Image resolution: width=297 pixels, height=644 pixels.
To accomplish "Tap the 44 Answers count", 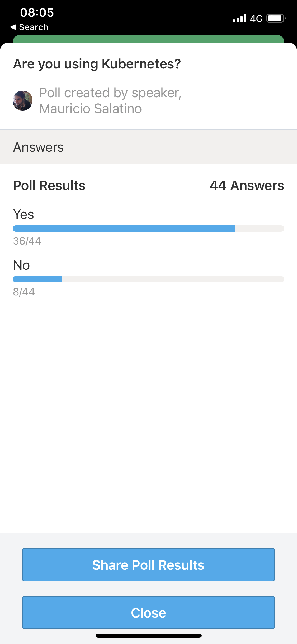I will pos(247,185).
